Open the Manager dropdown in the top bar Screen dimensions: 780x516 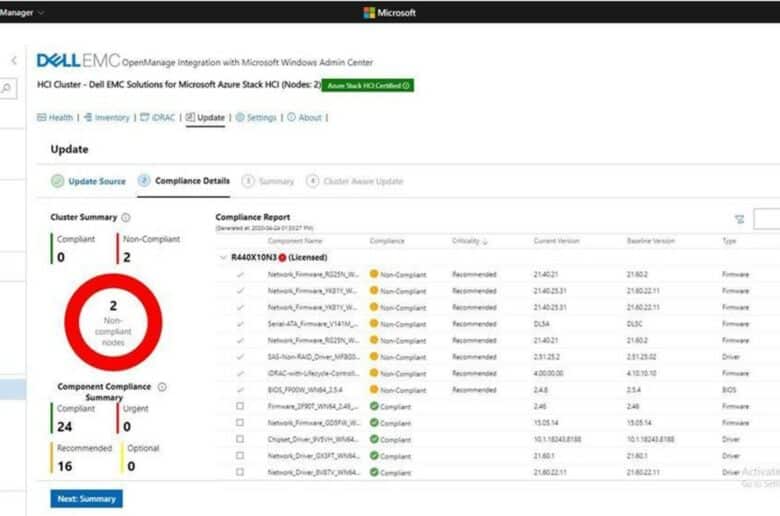(22, 12)
